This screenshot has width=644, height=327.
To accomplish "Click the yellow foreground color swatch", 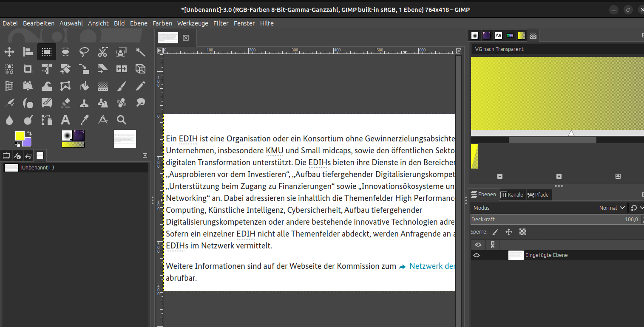I will pos(20,136).
